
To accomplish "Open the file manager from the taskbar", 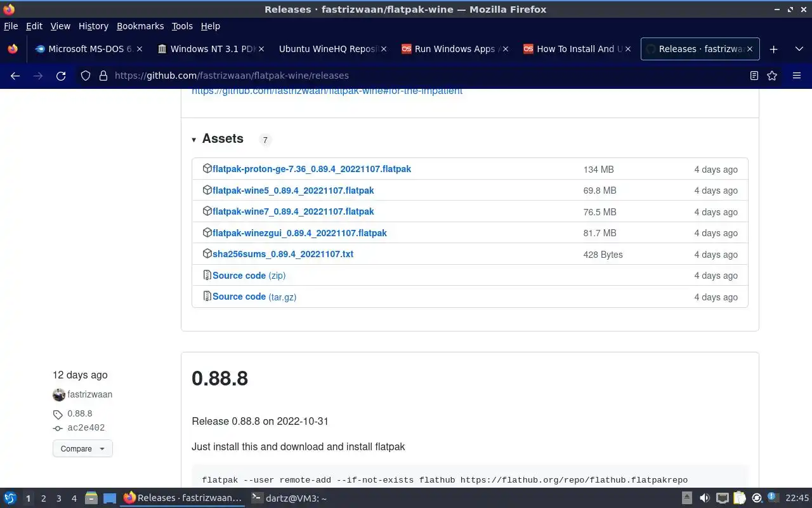I will point(91,498).
